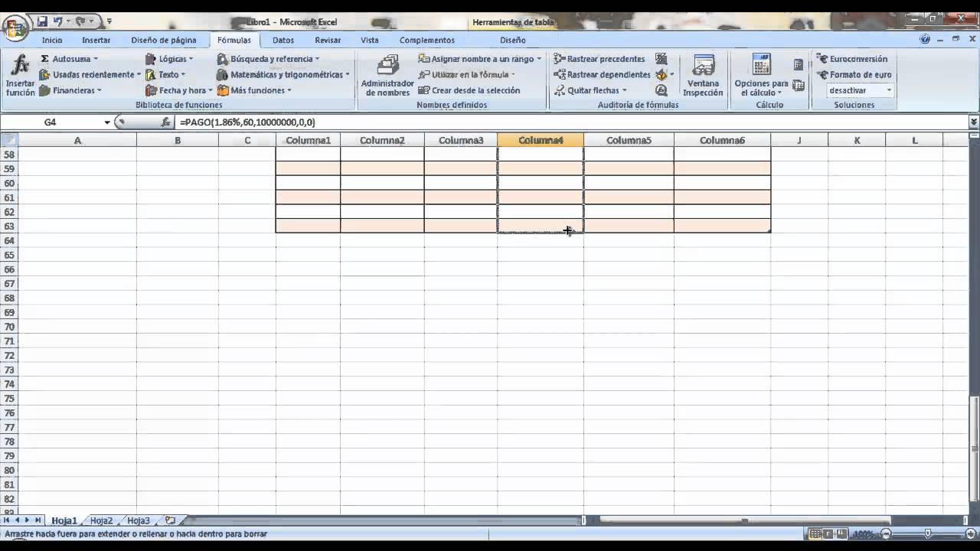Select row header 70
This screenshot has height=551, width=980.
coord(9,327)
